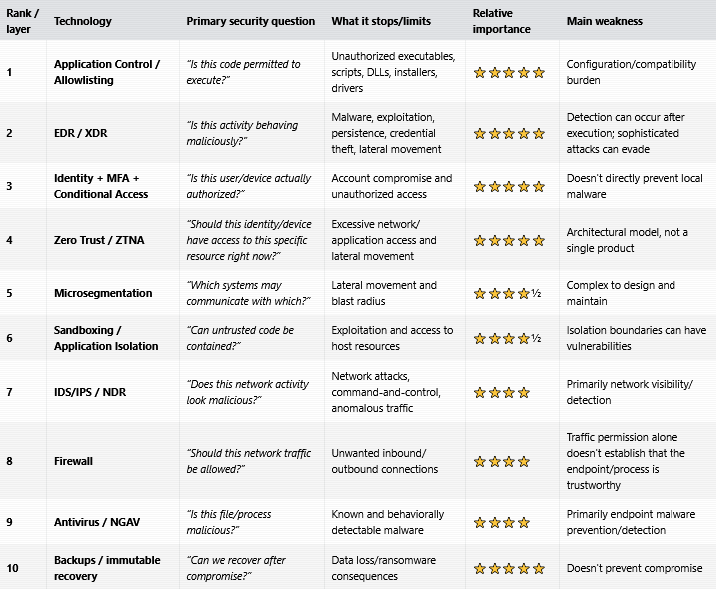Click the What it stops/limits header
Image resolution: width=716 pixels, height=589 pixels.
[381, 21]
